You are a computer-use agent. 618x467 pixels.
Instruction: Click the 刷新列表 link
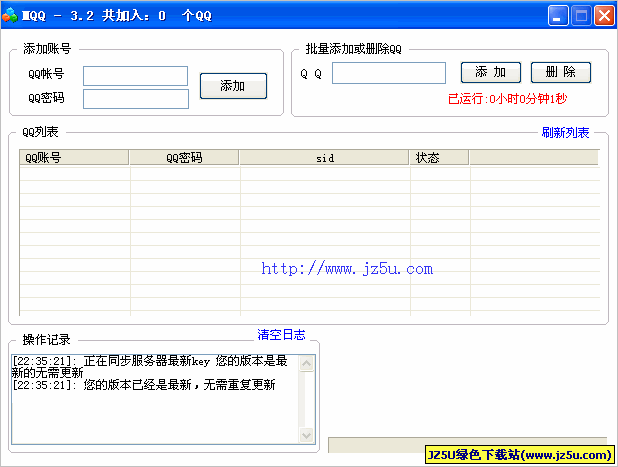(565, 132)
